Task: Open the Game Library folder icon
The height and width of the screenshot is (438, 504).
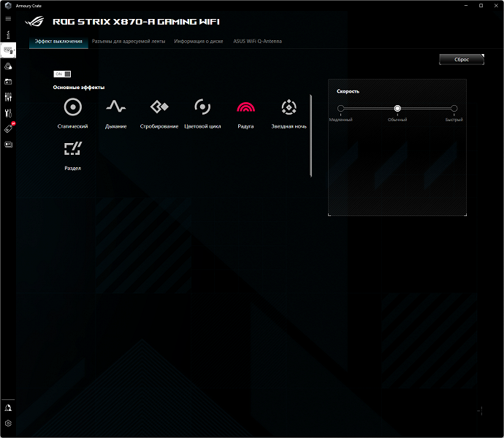Action: (8, 82)
